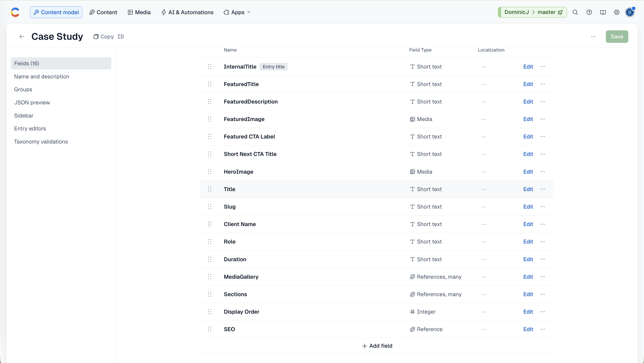
Task: Grab the FeaturedTitle drag handle
Action: click(x=209, y=84)
